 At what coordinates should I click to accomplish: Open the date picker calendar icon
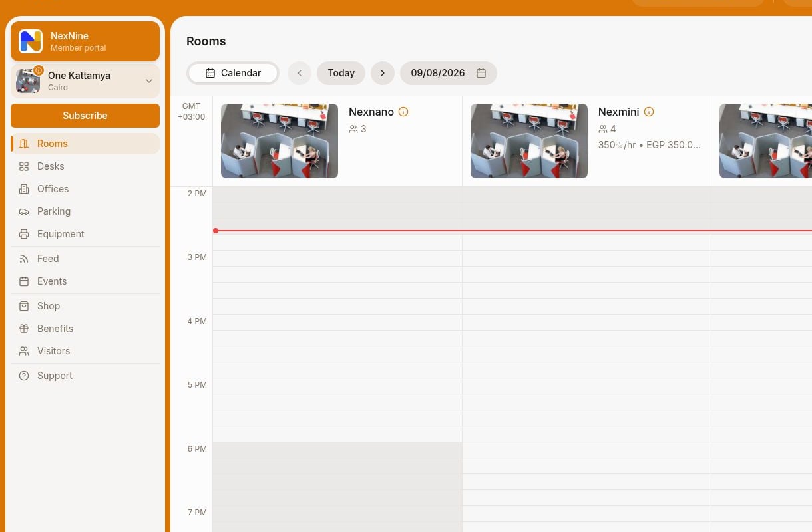pyautogui.click(x=481, y=73)
